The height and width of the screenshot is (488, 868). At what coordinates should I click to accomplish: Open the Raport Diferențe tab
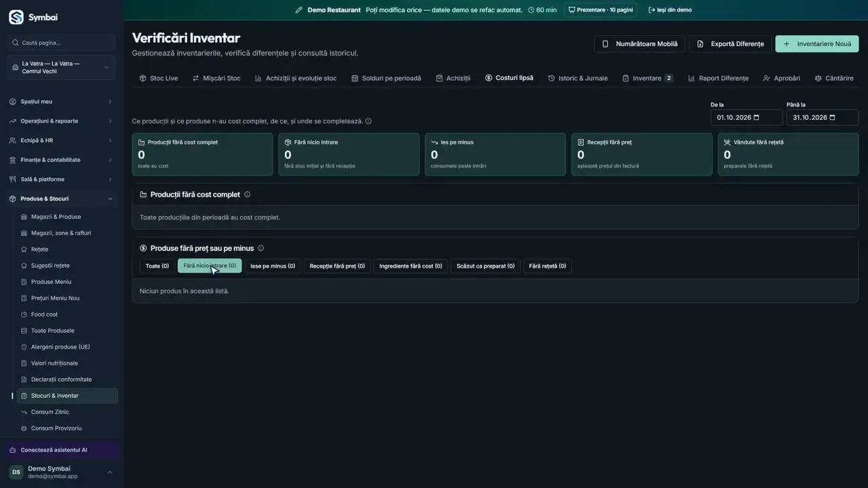[x=718, y=79]
